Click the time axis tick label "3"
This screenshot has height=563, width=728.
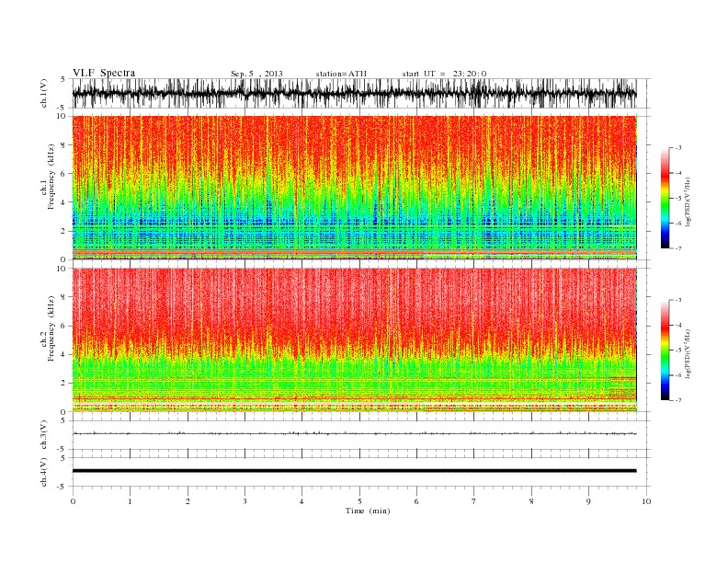tap(245, 501)
